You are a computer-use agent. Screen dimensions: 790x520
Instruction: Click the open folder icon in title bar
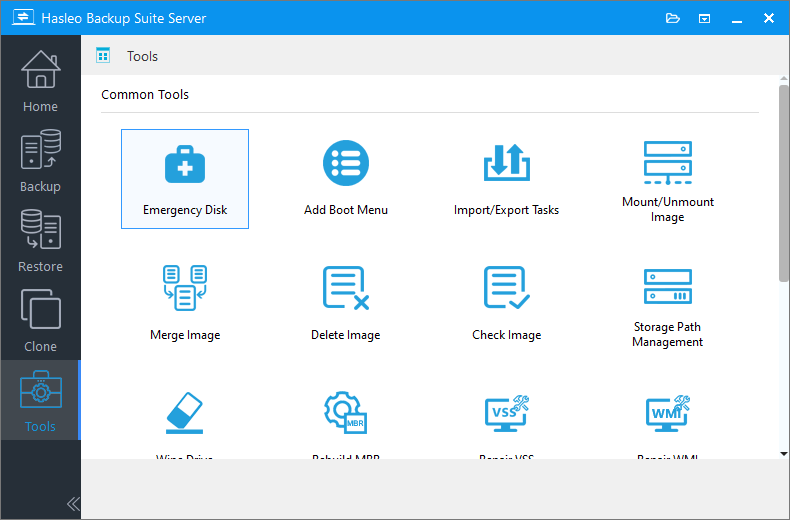point(673,19)
